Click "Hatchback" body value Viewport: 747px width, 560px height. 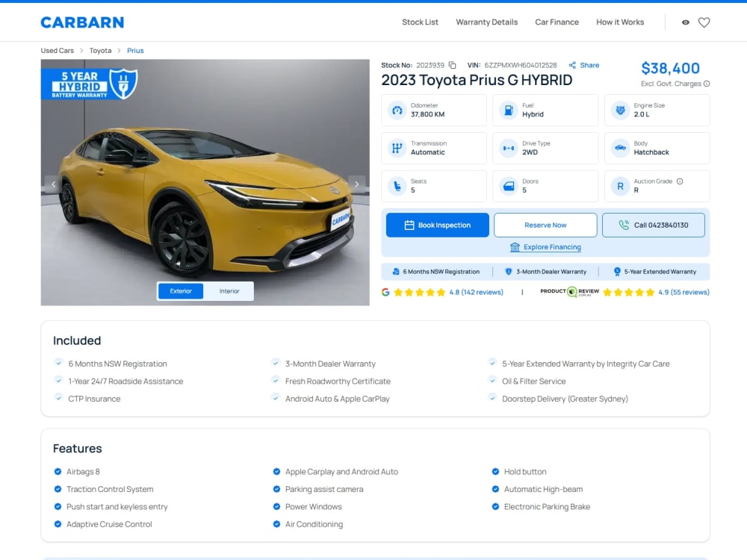click(651, 152)
